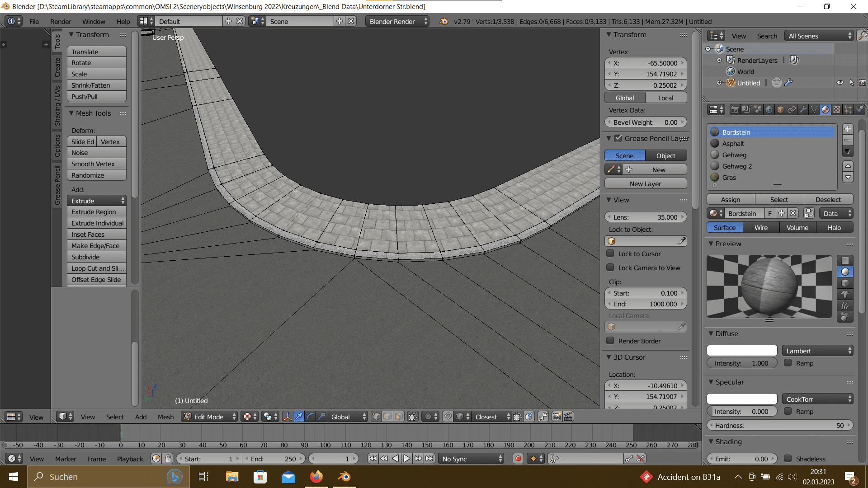This screenshot has height=488, width=868.
Task: Open the Modifiers wrench properties tab
Action: tap(803, 110)
